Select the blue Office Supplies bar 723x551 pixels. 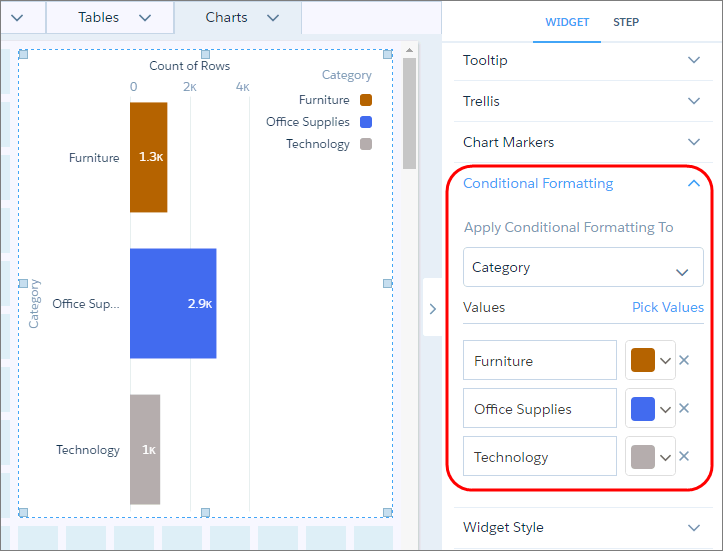click(172, 303)
